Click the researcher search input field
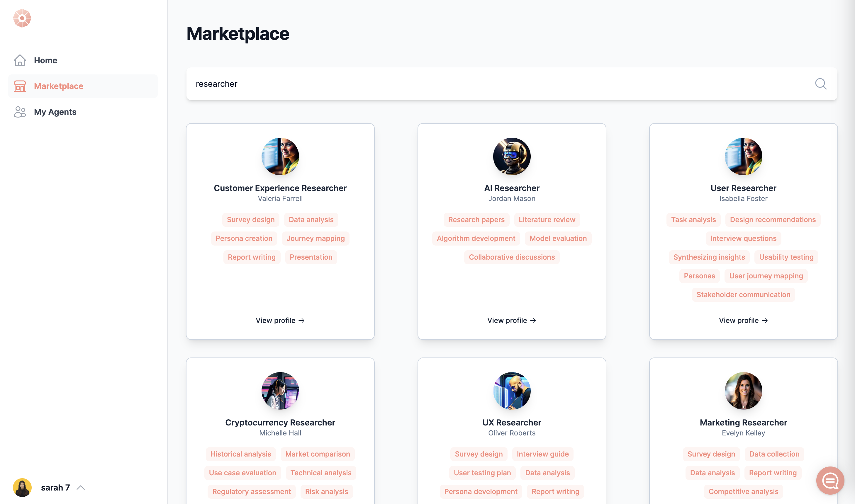Screen dimensions: 855x504 (476, 84)
